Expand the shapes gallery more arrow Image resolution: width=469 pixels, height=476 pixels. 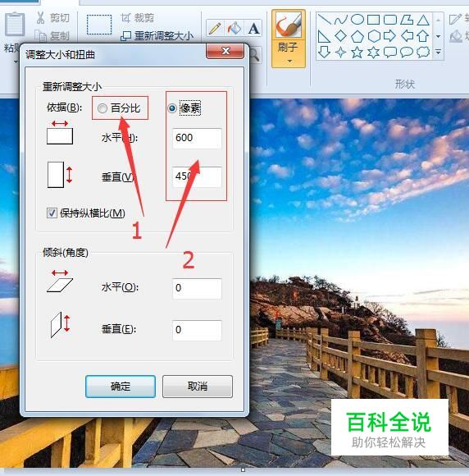tap(438, 52)
